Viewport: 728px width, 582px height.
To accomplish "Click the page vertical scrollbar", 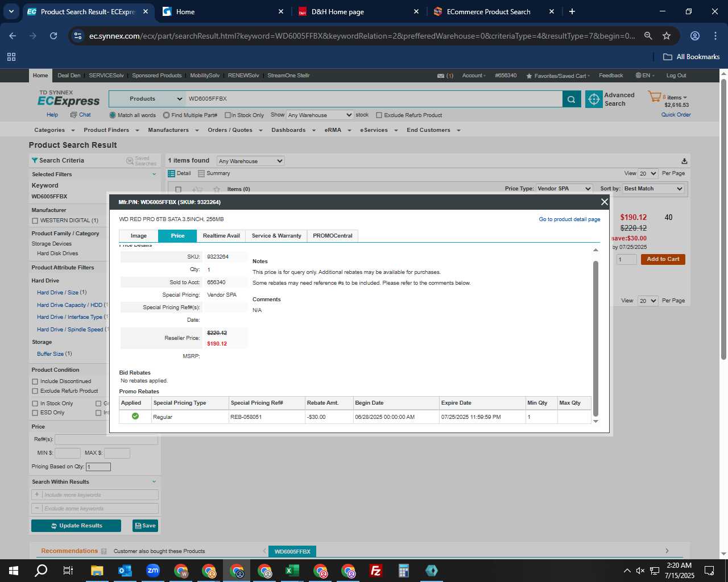I will click(723, 219).
